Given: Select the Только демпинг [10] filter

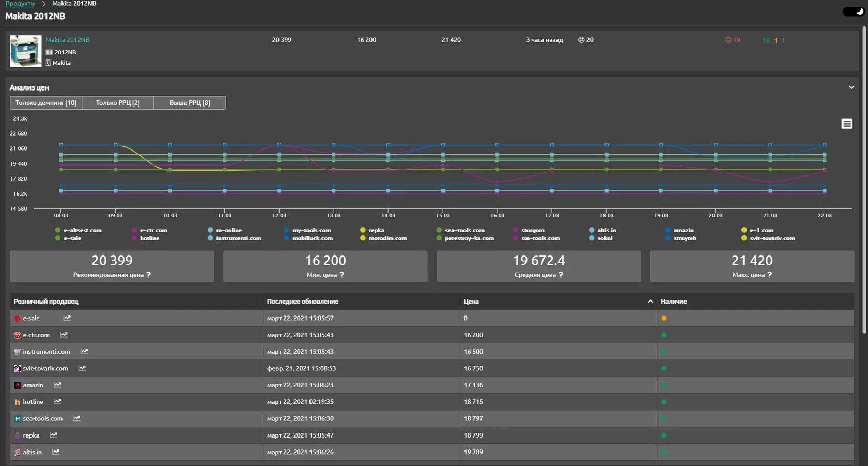Looking at the screenshot, I should coord(46,102).
